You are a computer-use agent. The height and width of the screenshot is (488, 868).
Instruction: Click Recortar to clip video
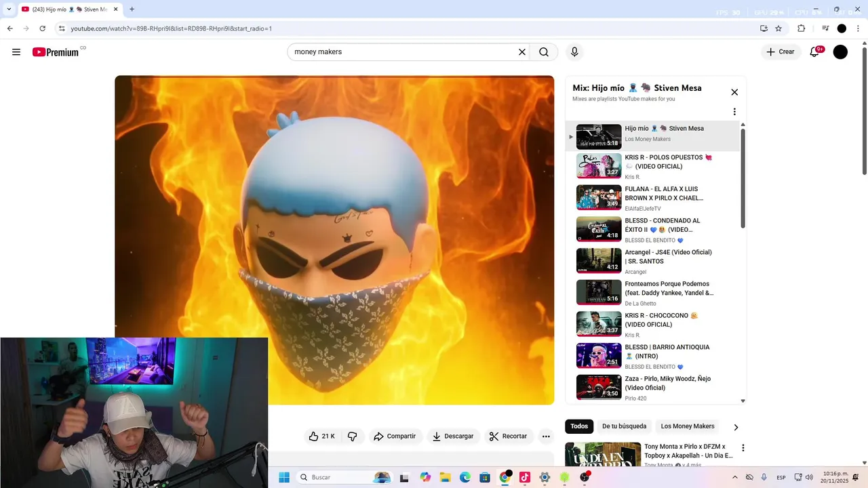(x=508, y=436)
